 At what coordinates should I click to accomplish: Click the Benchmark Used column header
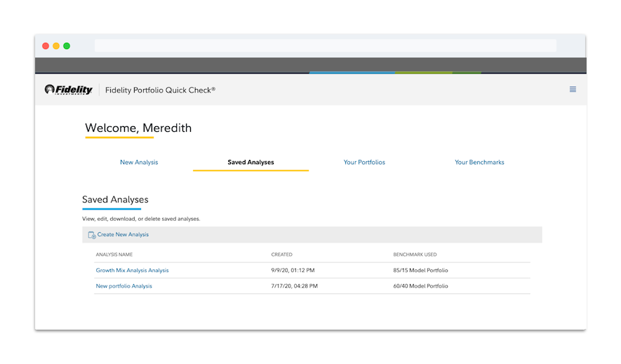[x=415, y=255]
